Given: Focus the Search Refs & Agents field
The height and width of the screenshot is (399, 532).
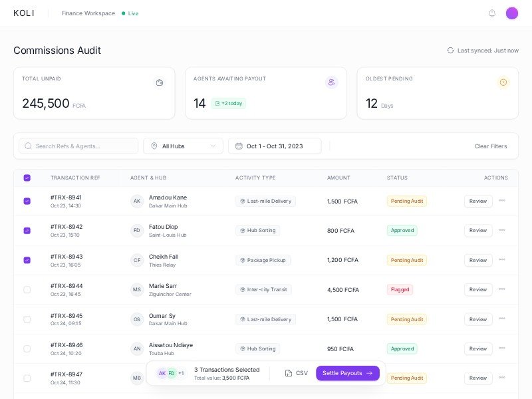Looking at the screenshot, I should [78, 146].
